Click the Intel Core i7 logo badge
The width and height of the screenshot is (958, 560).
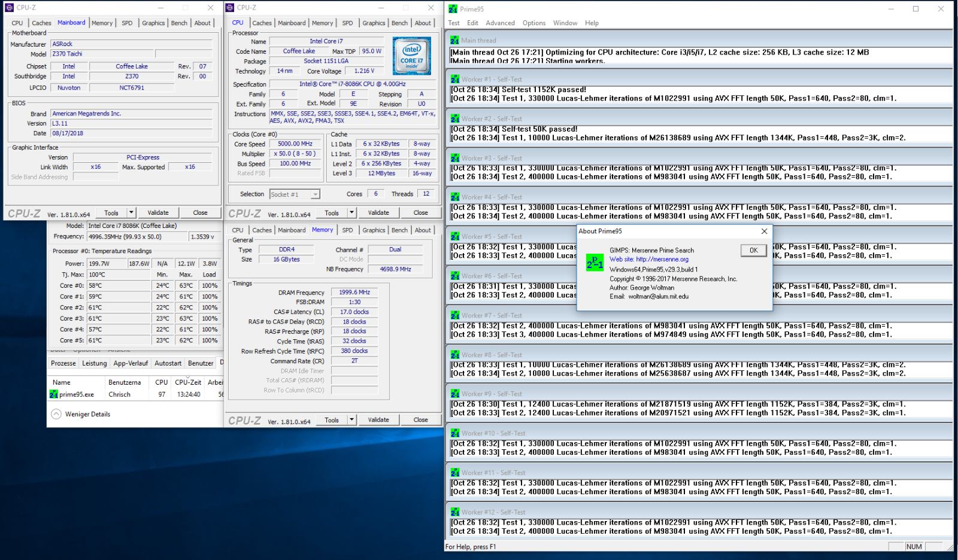coord(412,56)
